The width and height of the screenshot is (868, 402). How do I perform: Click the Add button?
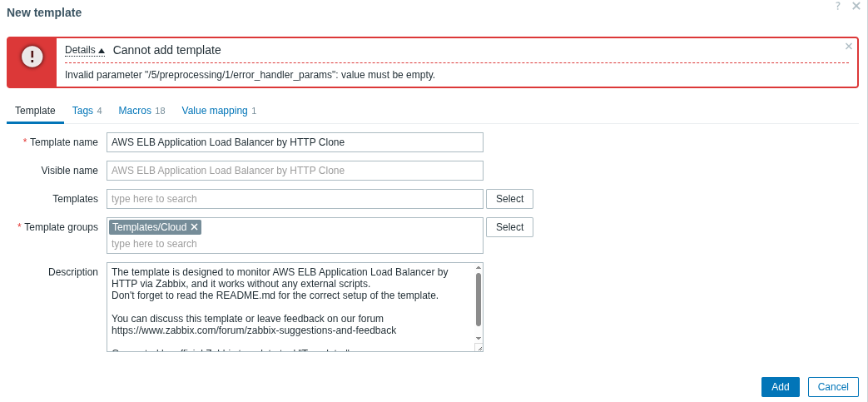[x=781, y=387]
